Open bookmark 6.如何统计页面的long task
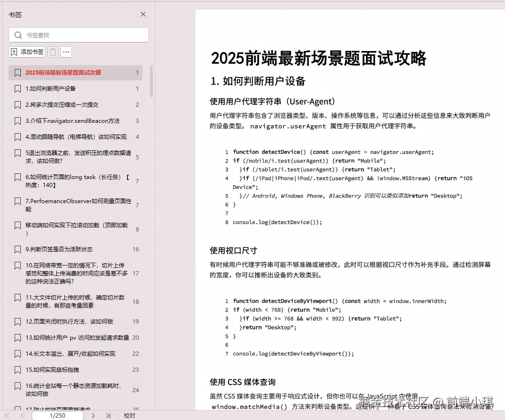Image resolution: width=505 pixels, height=420 pixels. point(75,181)
